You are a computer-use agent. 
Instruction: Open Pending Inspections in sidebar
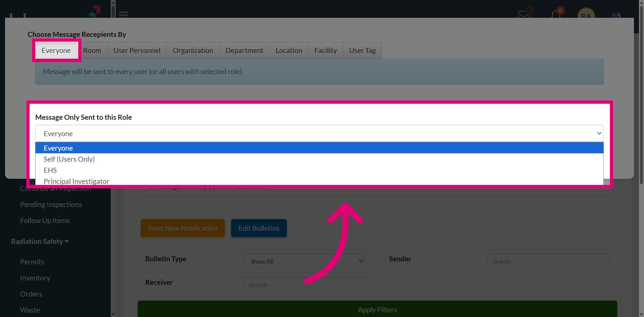pos(51,204)
